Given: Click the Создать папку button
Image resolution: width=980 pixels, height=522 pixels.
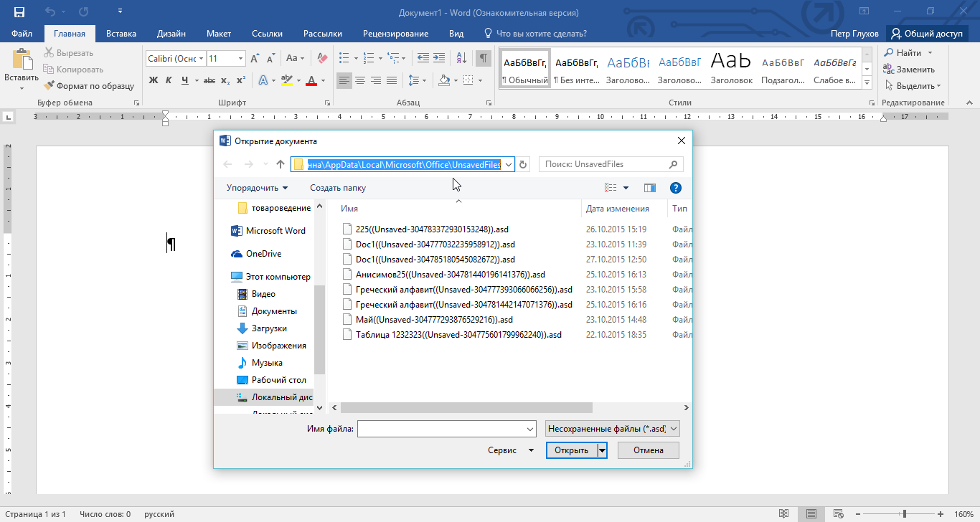Looking at the screenshot, I should click(337, 188).
